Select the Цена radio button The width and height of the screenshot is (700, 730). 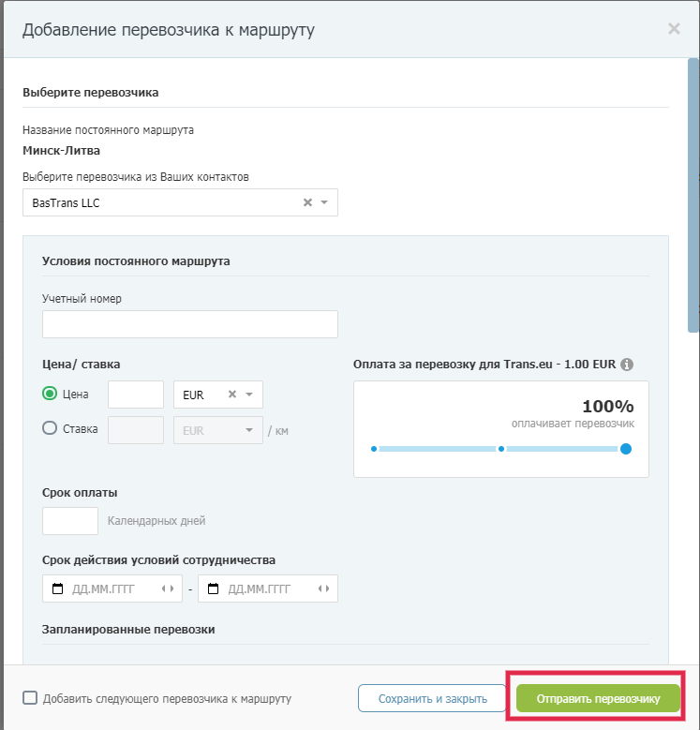pyautogui.click(x=50, y=394)
